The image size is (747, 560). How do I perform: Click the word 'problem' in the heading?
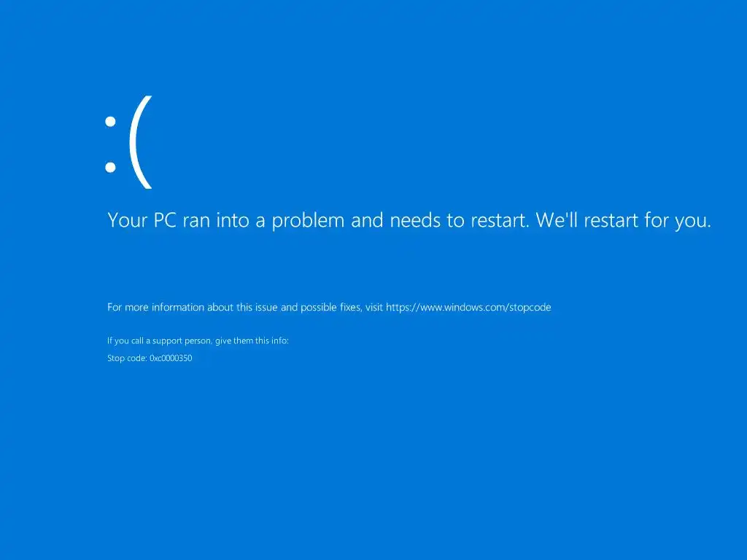tap(308, 222)
